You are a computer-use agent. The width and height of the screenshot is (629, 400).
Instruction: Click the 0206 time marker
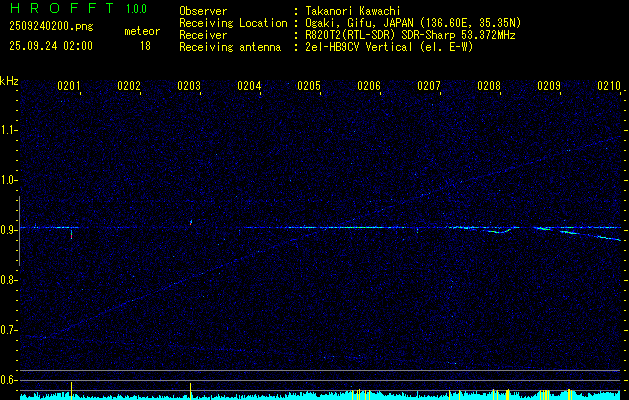[x=369, y=85]
